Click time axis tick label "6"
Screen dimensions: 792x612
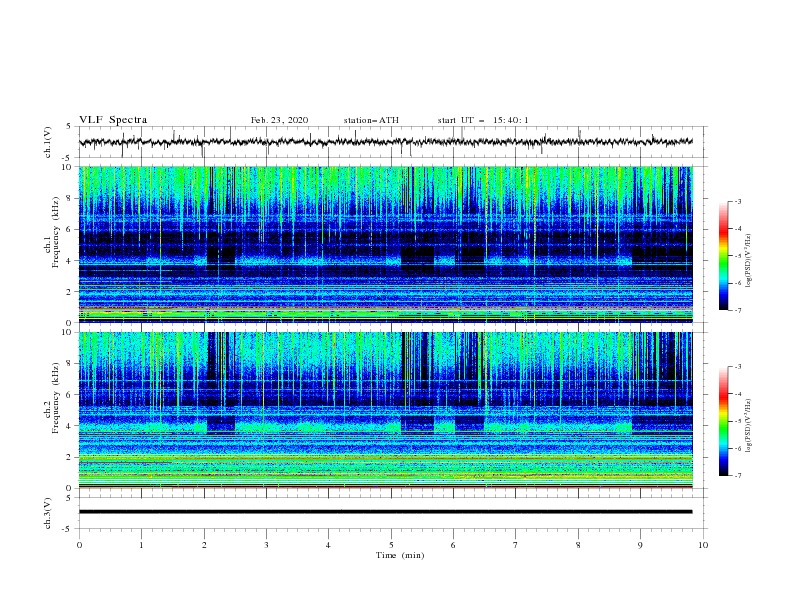point(453,545)
